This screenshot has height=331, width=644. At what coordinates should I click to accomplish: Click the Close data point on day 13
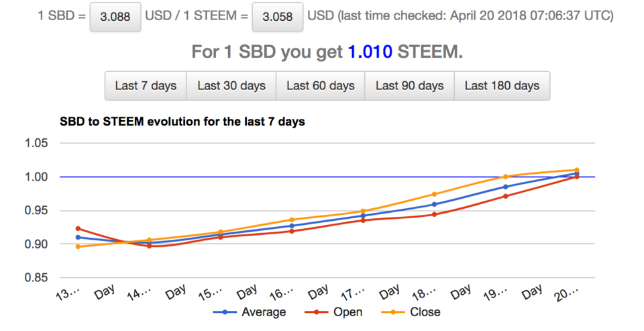point(78,246)
